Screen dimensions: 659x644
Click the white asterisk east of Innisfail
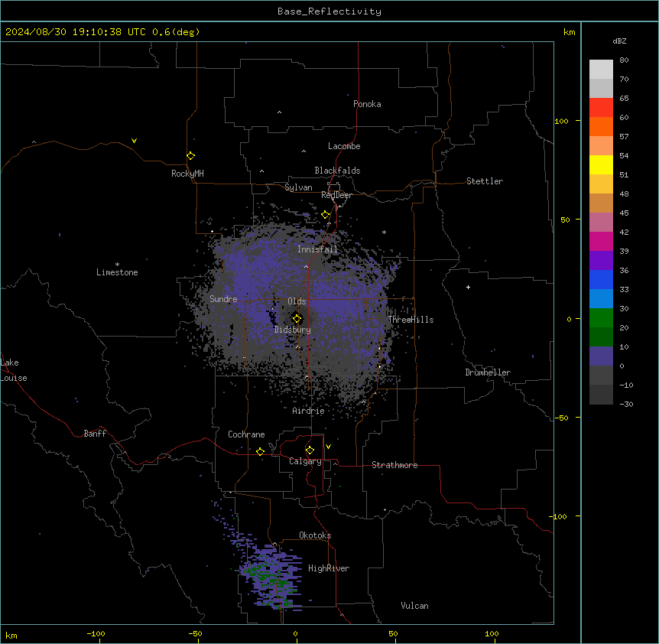384,232
